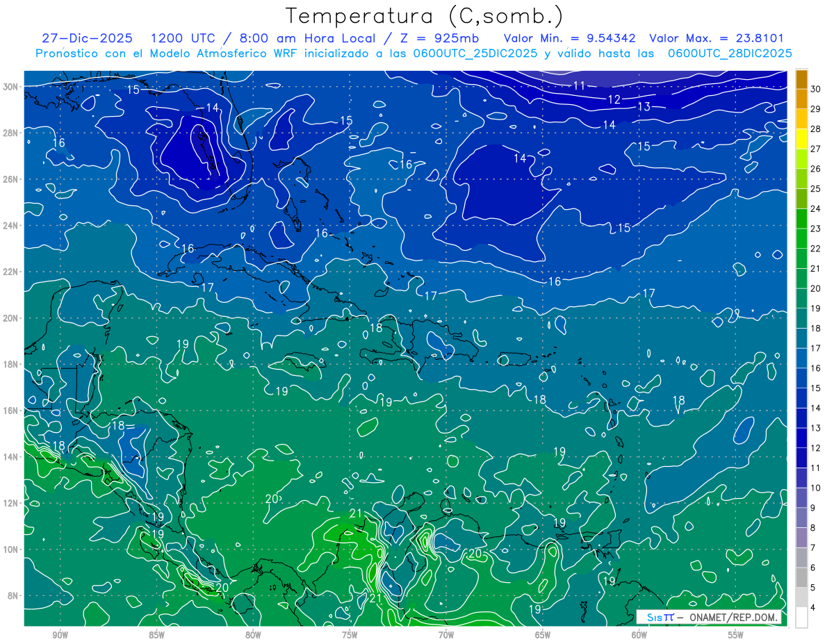Click the "16N" latitude label

point(11,411)
